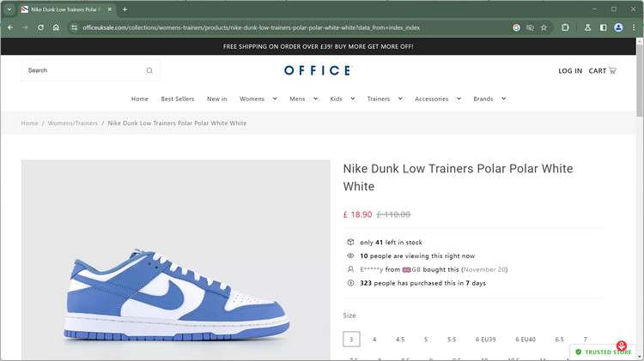Open the shopping cart icon
Viewport: 644px width, 361px height.
[612, 70]
